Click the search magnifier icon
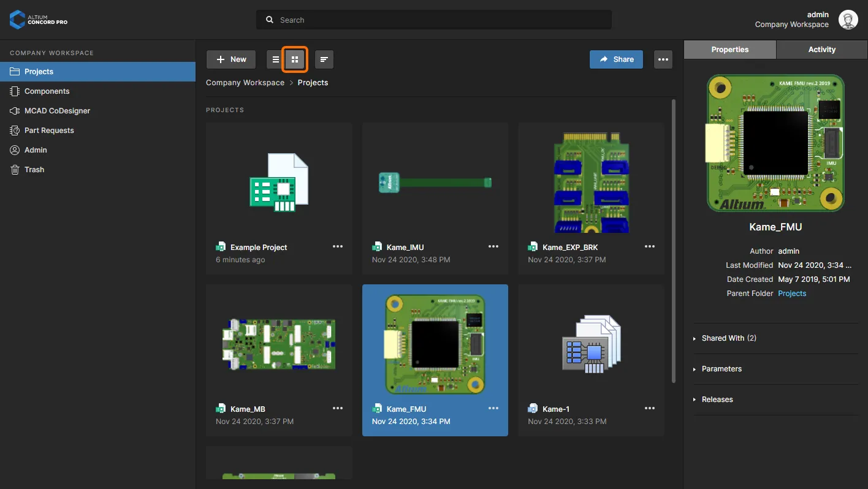868x489 pixels. tap(269, 20)
